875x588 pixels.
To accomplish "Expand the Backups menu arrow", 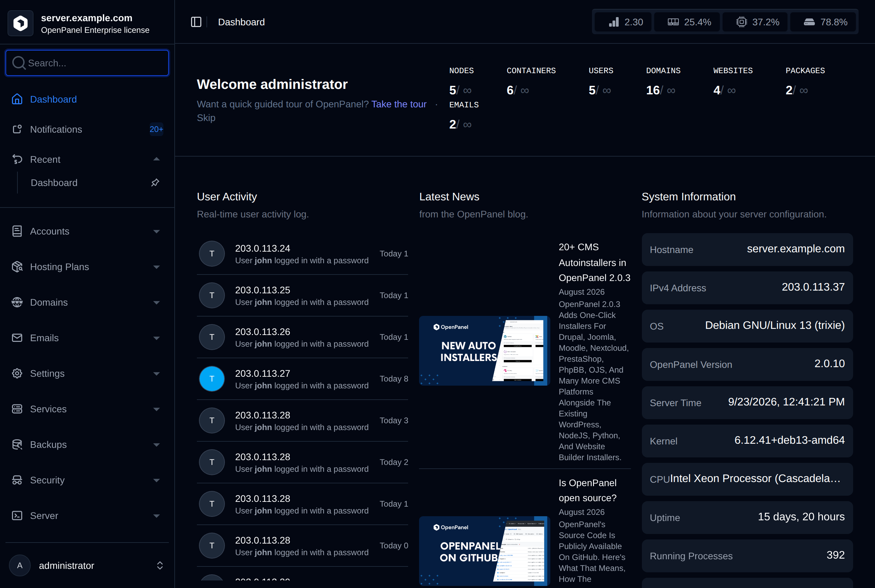I will (156, 445).
